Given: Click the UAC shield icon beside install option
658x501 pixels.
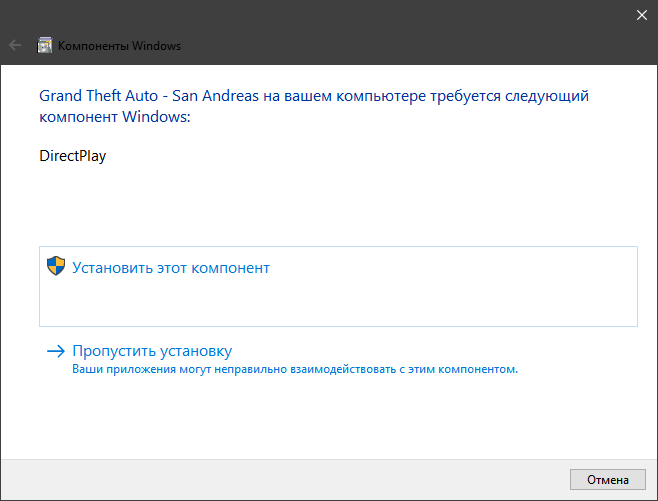Looking at the screenshot, I should tap(56, 266).
